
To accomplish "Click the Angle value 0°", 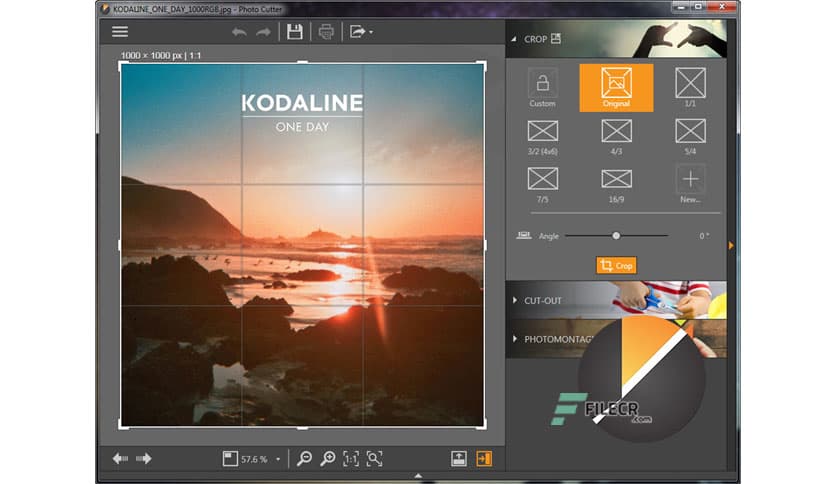I will [x=704, y=236].
